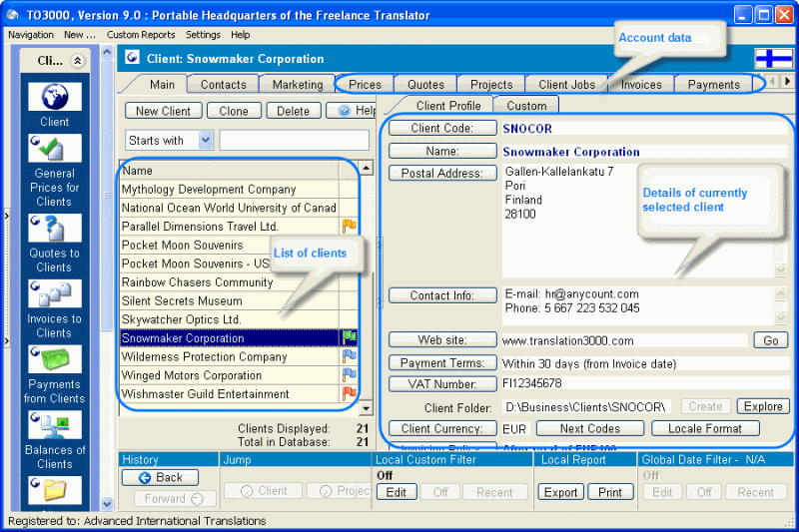Click the Help button with question icon

click(x=352, y=111)
